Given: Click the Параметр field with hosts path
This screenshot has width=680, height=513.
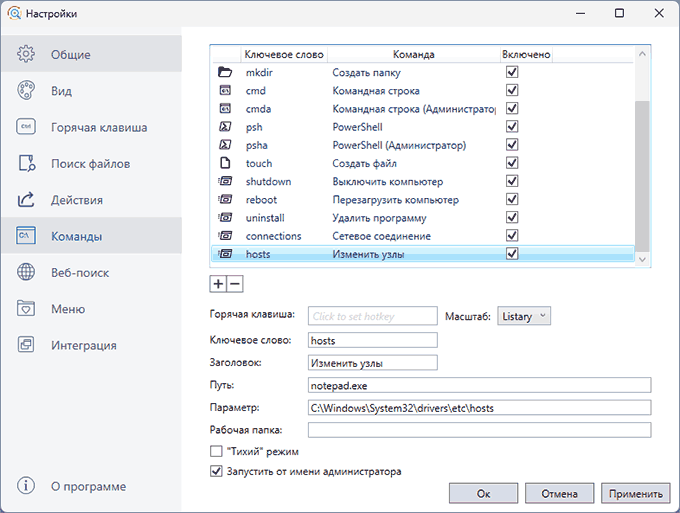Looking at the screenshot, I should coord(480,408).
